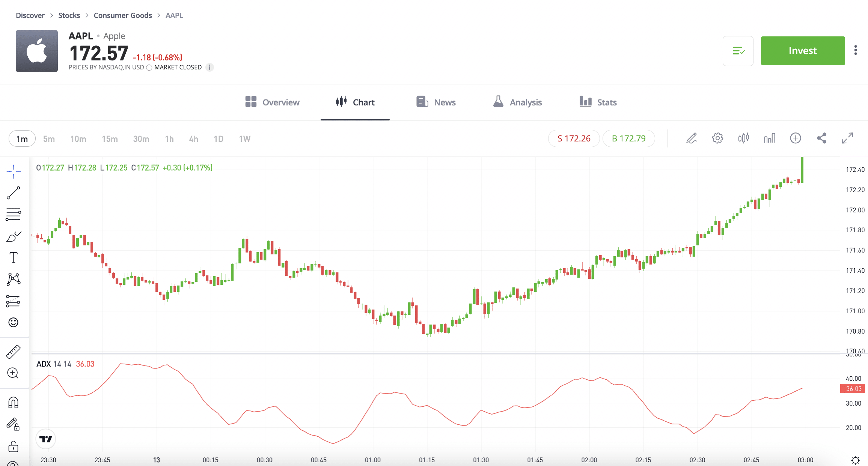The image size is (868, 466).
Task: Open the News tab
Action: pyautogui.click(x=436, y=102)
